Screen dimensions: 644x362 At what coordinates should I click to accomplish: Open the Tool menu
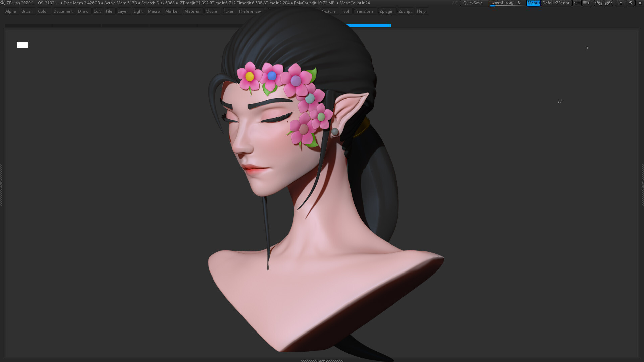click(345, 11)
